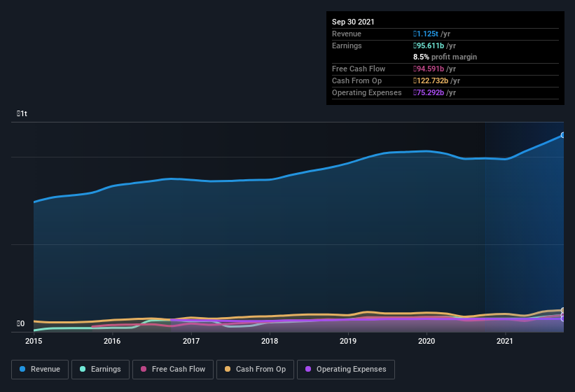The width and height of the screenshot is (575, 392).
Task: Toggle the Operating Expenses legend button
Action: pyautogui.click(x=346, y=370)
